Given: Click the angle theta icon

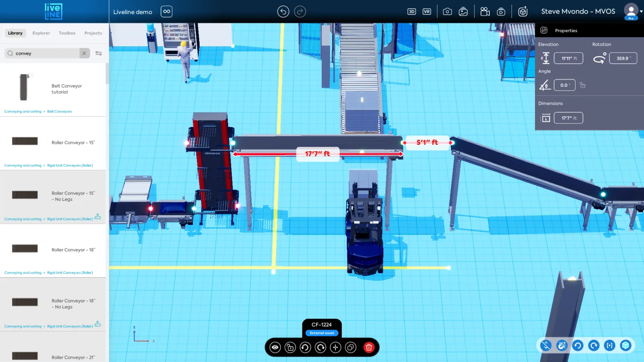Looking at the screenshot, I should 545,85.
